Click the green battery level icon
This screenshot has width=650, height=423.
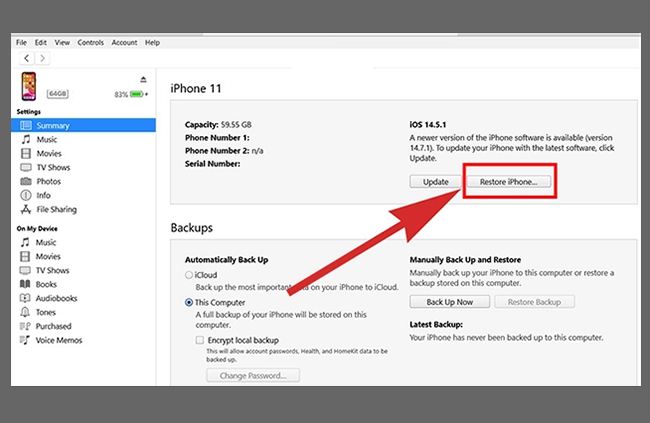click(x=137, y=94)
